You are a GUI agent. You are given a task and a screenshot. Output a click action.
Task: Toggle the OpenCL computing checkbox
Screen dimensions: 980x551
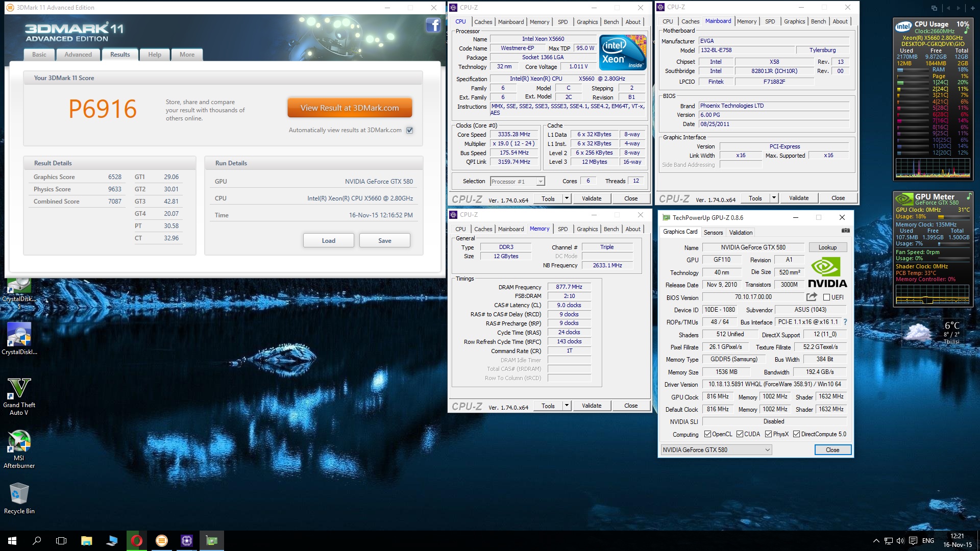pos(707,434)
